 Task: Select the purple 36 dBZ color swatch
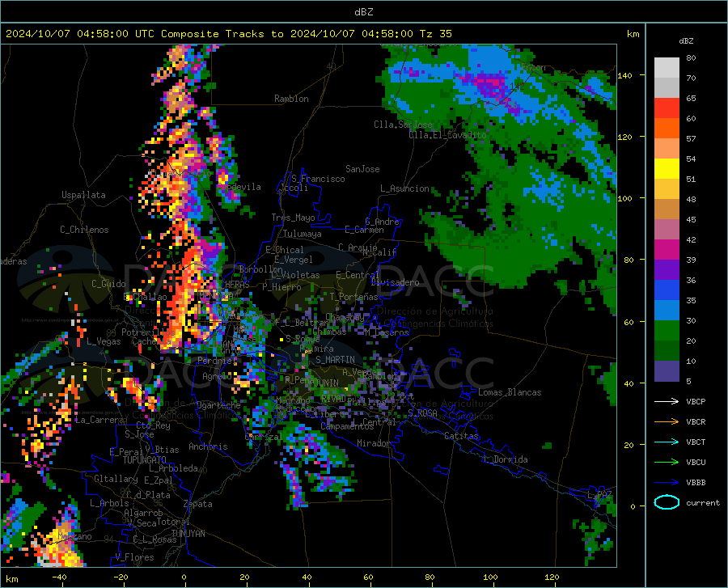(x=667, y=270)
